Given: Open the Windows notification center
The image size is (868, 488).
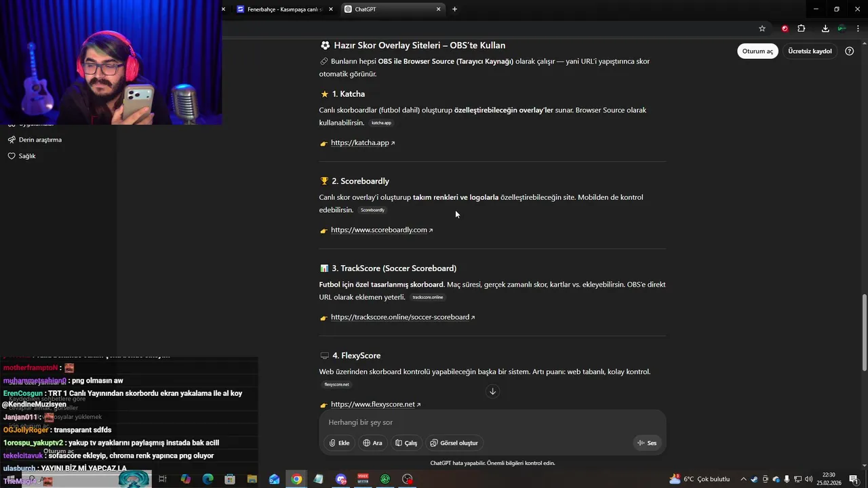Looking at the screenshot, I should [854, 479].
